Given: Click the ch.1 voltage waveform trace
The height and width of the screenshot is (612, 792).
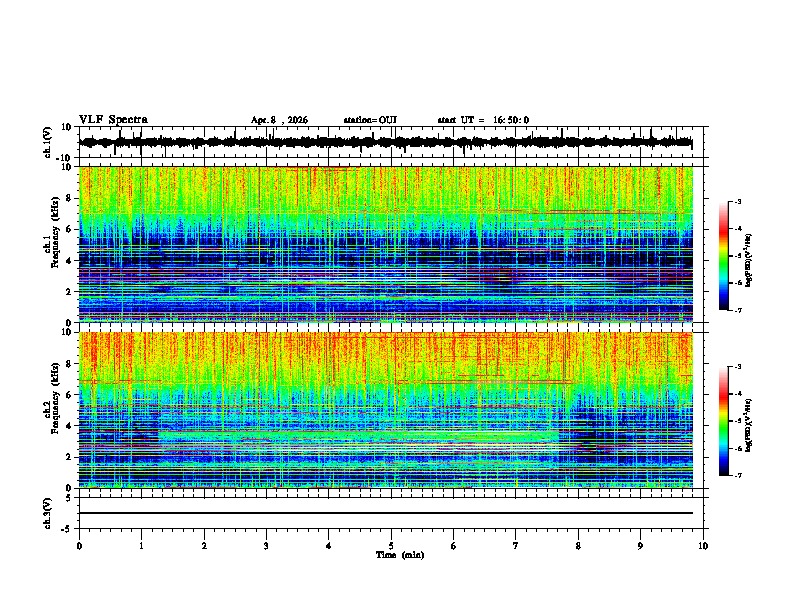Looking at the screenshot, I should click(386, 142).
